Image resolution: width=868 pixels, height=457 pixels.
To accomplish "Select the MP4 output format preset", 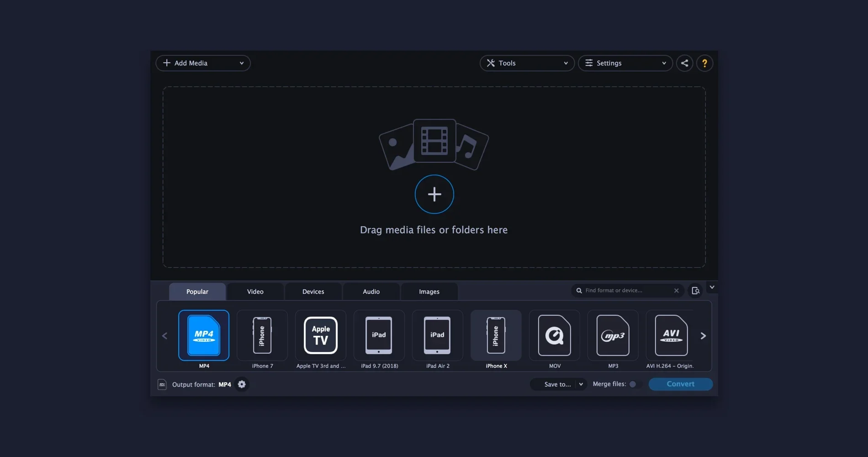I will pos(204,336).
